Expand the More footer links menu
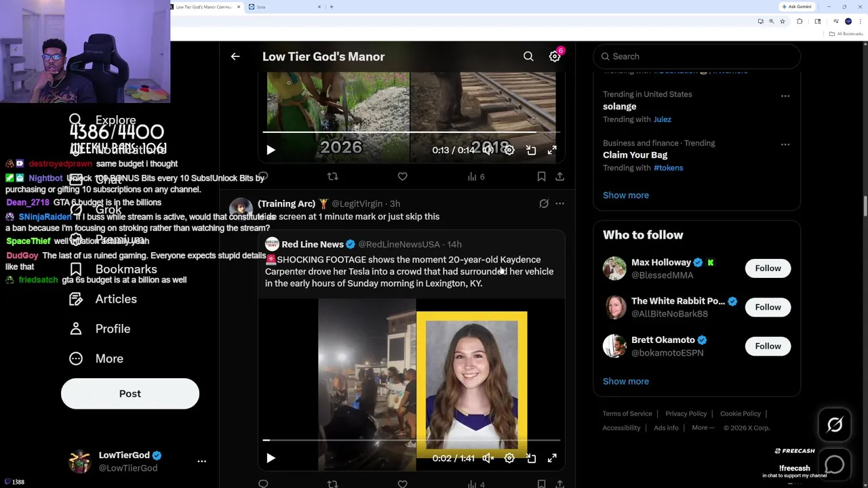Viewport: 868px width, 488px height. [703, 428]
